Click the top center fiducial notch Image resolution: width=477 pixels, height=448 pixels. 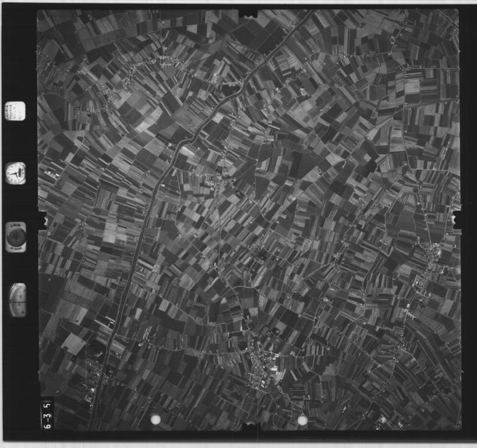249,12
